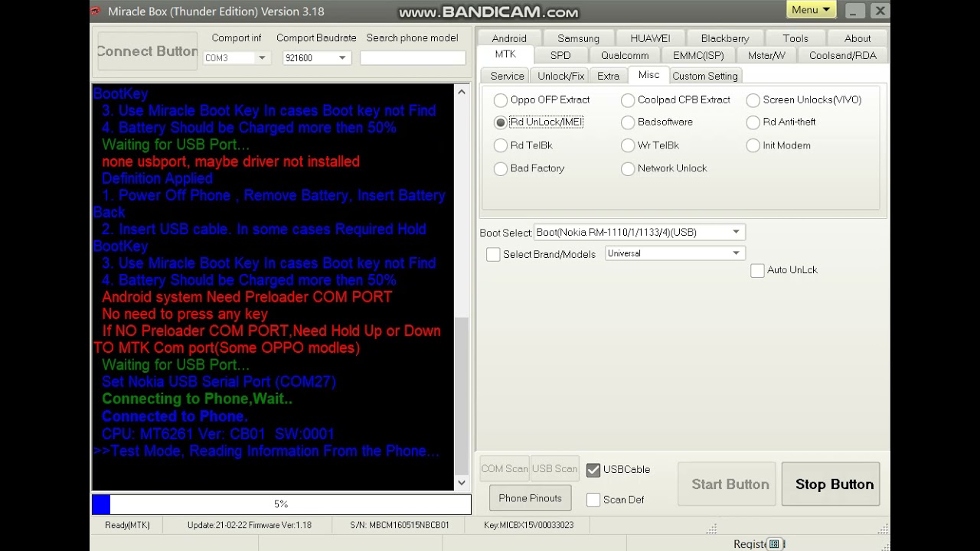Screen dimensions: 980x551
Task: Choose the Bad Factory radio option
Action: [501, 169]
